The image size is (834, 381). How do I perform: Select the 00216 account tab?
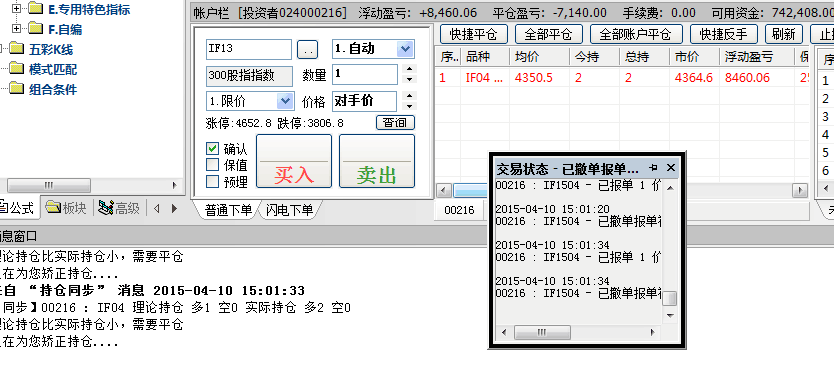(x=459, y=211)
